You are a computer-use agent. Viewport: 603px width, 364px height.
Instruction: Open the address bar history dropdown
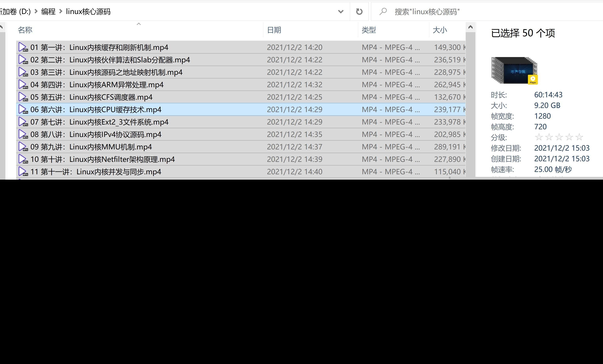point(341,11)
